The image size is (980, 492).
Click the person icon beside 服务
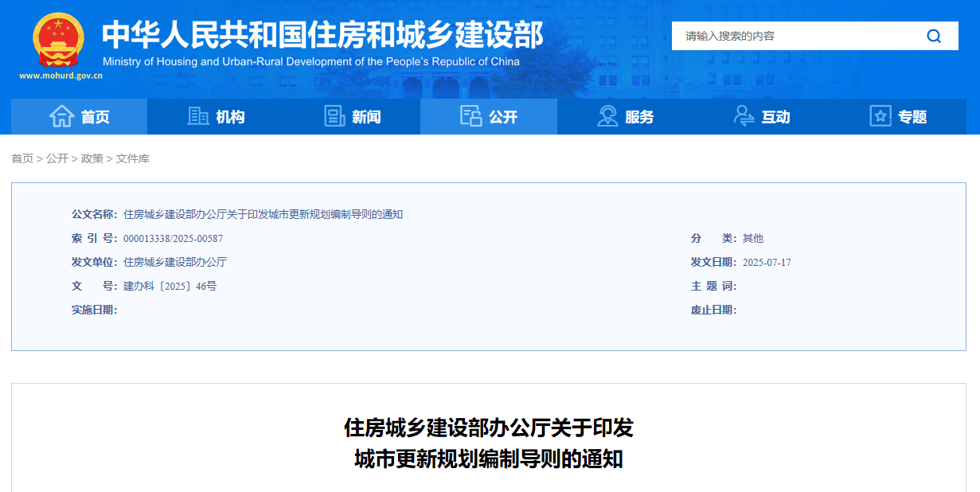(x=607, y=116)
